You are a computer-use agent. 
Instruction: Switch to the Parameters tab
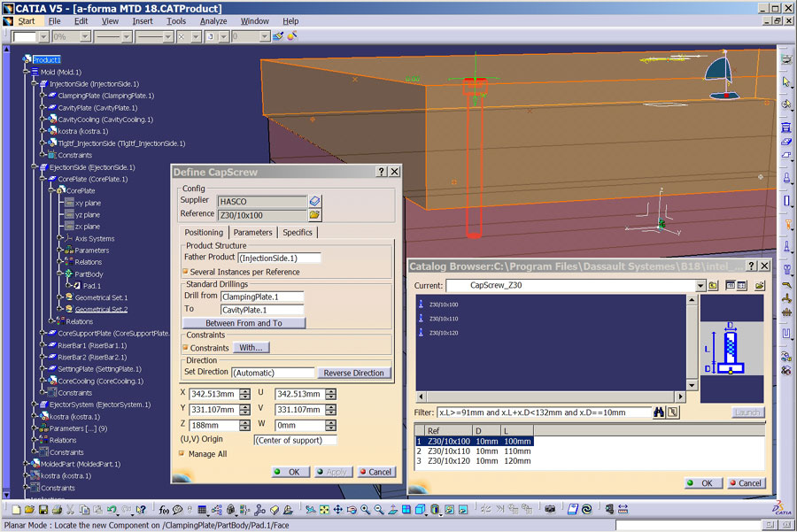click(x=252, y=232)
